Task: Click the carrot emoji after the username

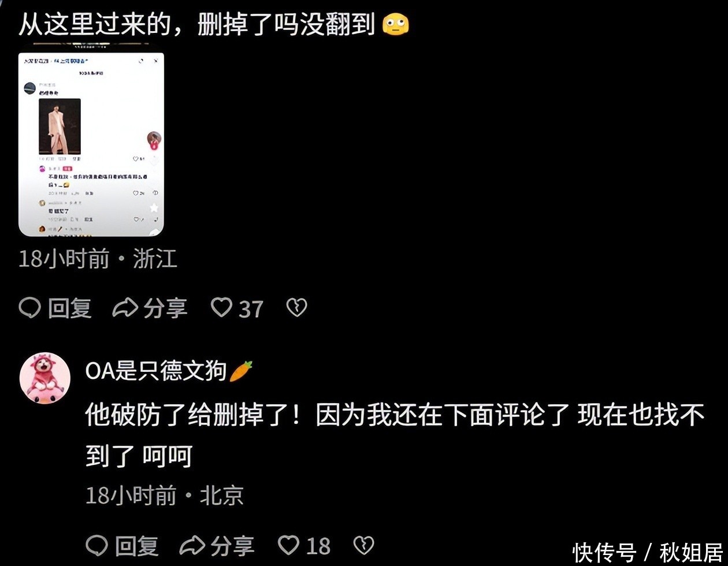Action: point(241,371)
